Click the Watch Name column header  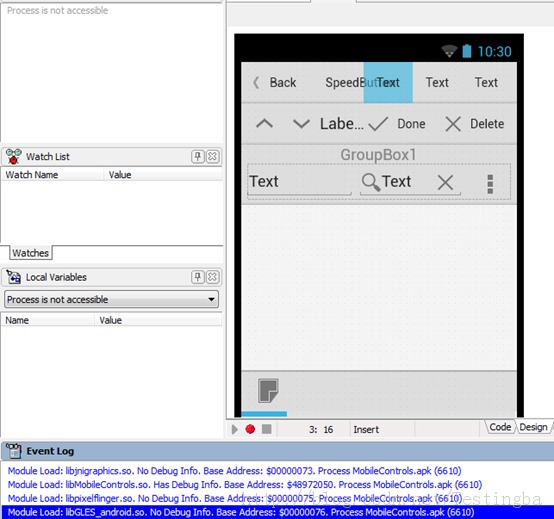(x=53, y=175)
